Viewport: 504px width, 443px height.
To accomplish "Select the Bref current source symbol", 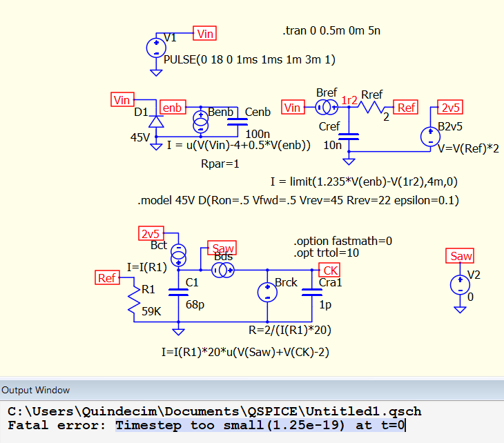I will click(324, 107).
